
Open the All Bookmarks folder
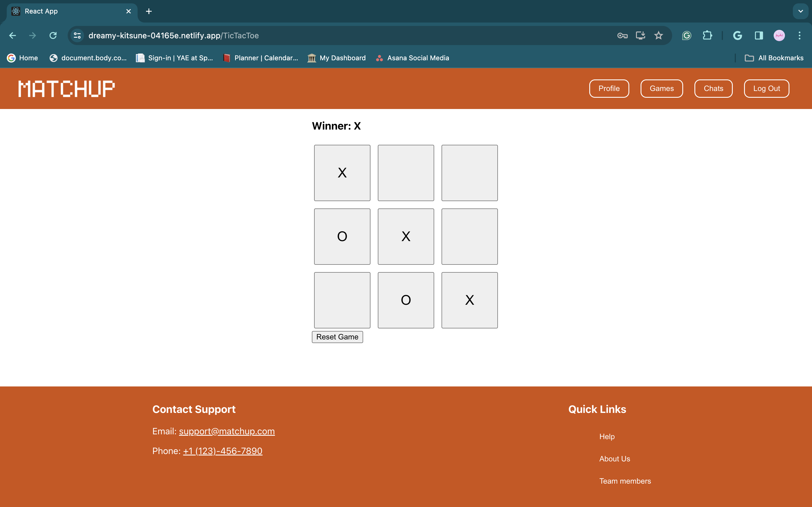774,58
